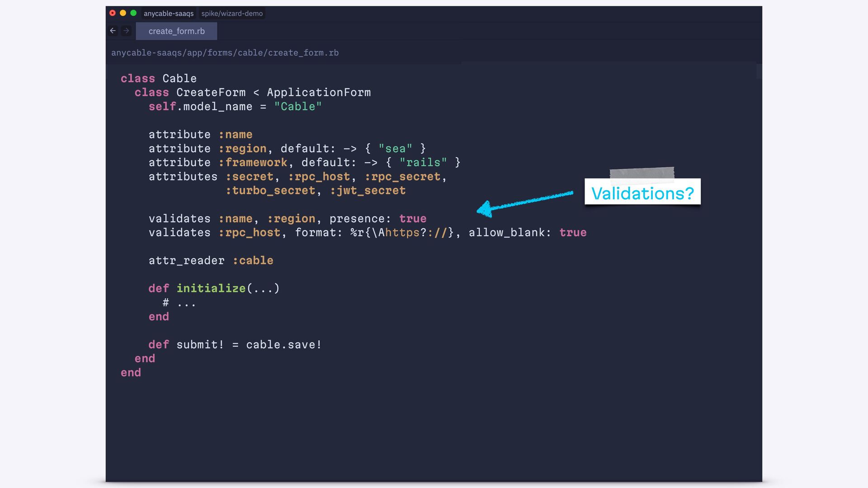Click 'app' segment in the breadcrumb path
The image size is (868, 488).
[194, 53]
